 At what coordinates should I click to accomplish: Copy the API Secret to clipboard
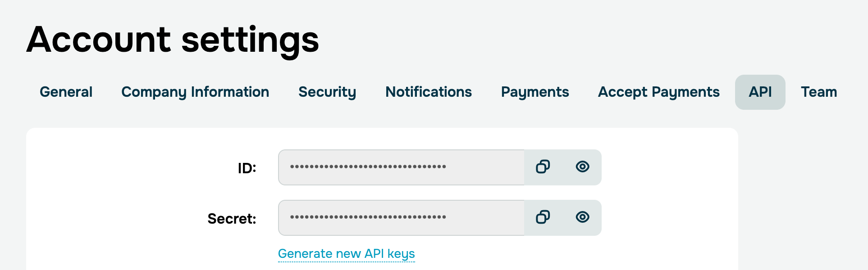point(543,217)
